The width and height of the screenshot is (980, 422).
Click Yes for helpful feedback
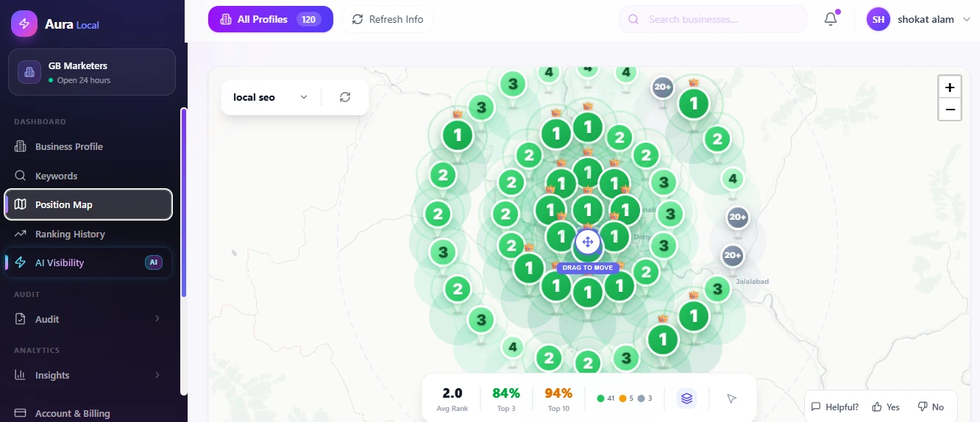pos(886,407)
